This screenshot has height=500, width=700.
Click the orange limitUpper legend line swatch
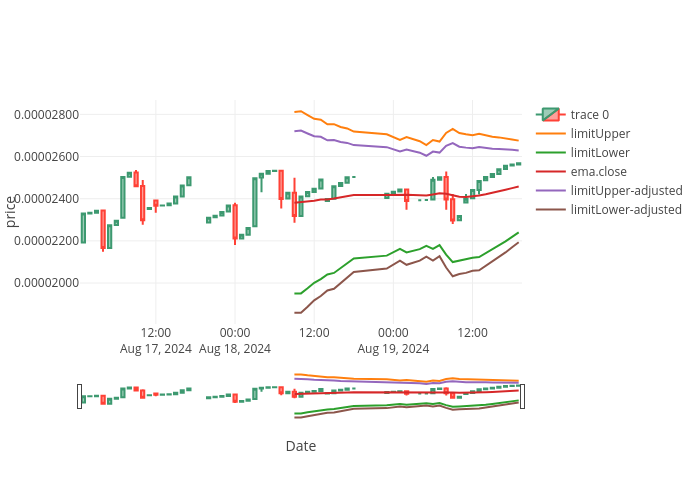(551, 134)
